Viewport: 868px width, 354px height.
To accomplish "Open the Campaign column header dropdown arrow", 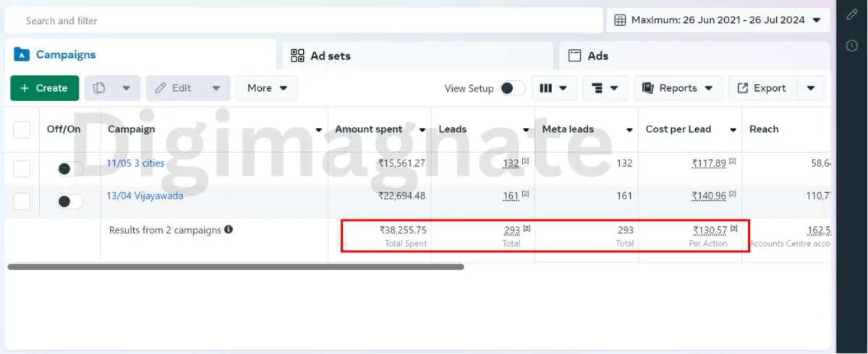I will click(319, 130).
